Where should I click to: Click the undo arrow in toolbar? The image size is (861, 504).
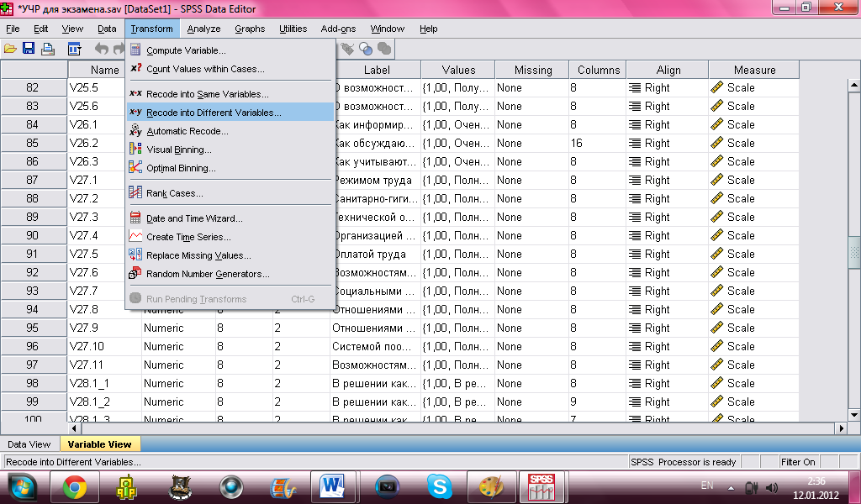coord(102,49)
